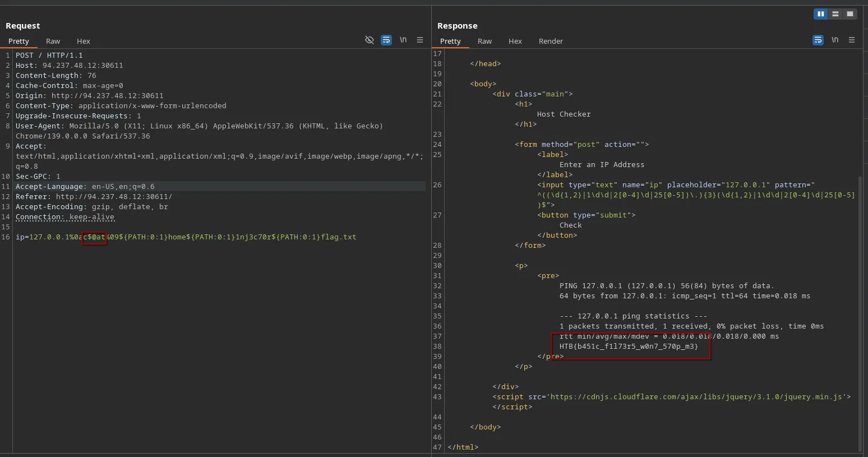The image size is (868, 457).
Task: Select the side-by-side split layout icon
Action: (x=821, y=14)
